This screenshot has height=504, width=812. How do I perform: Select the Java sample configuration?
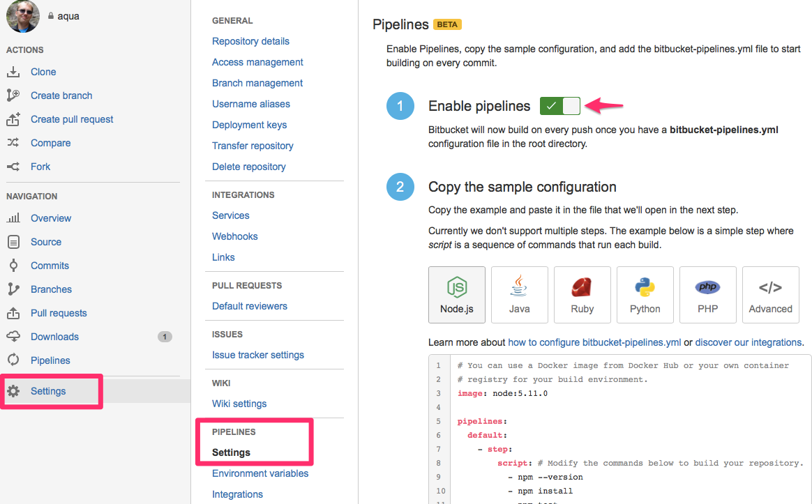[x=520, y=295]
